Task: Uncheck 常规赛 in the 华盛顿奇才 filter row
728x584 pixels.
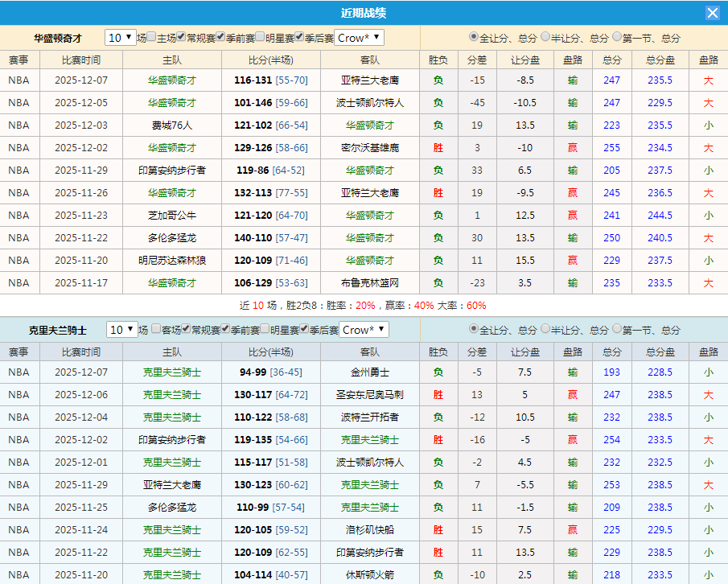Action: click(180, 37)
